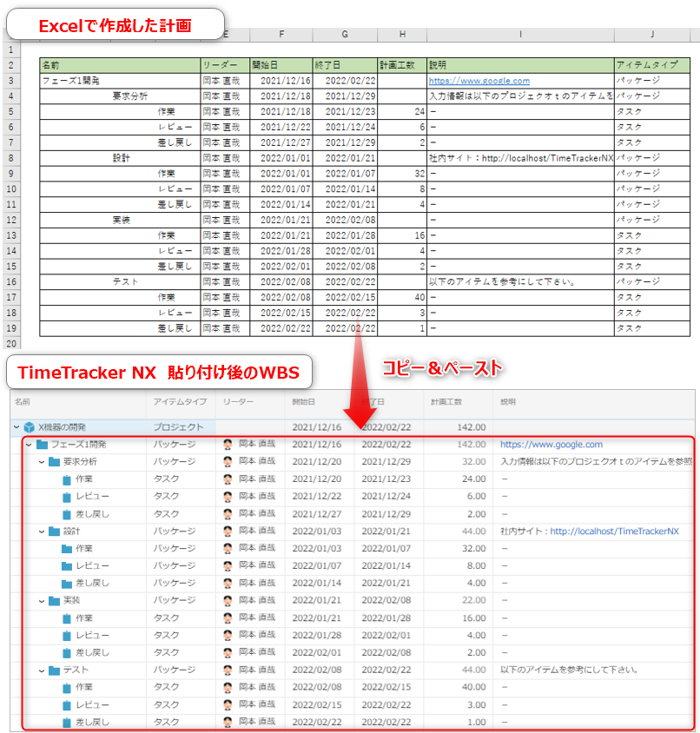This screenshot has height=733, width=700.
Task: Click the 実装 package folder icon
Action: click(x=54, y=601)
